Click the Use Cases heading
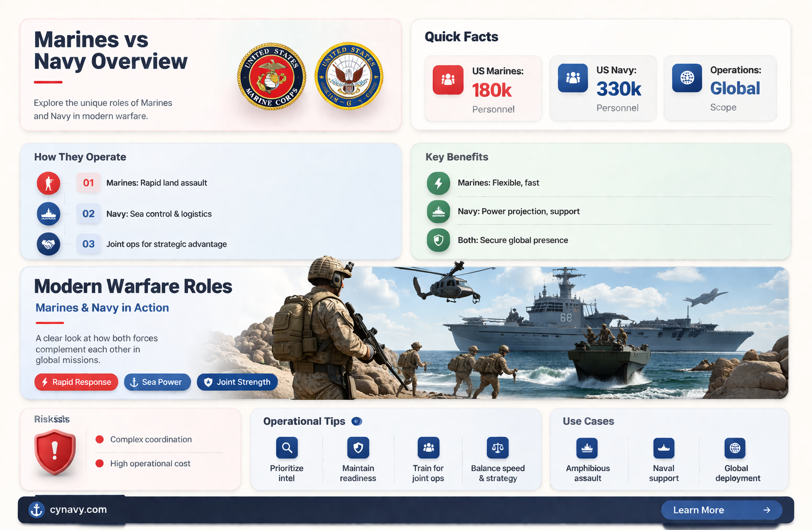Viewport: 812px width, 530px height. (589, 421)
